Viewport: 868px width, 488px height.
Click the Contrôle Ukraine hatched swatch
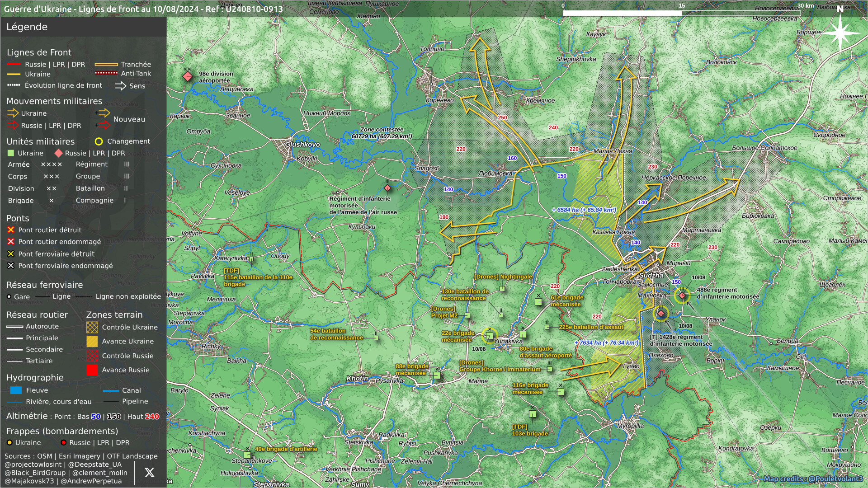tap(92, 327)
